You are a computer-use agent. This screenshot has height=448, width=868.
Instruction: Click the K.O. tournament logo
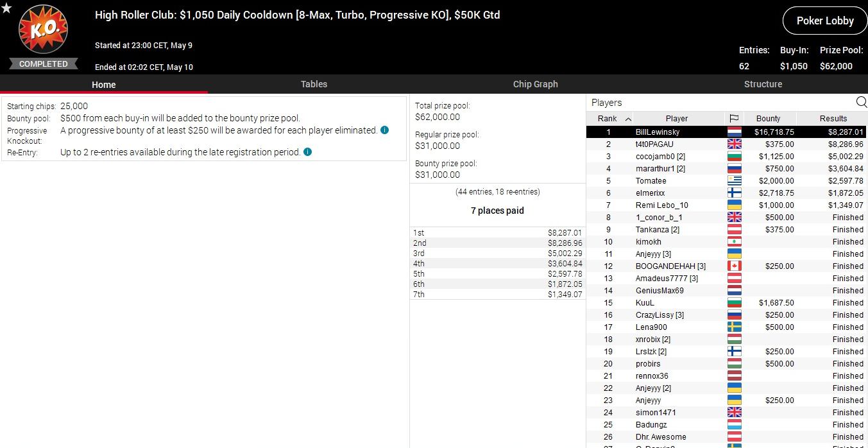click(x=43, y=30)
